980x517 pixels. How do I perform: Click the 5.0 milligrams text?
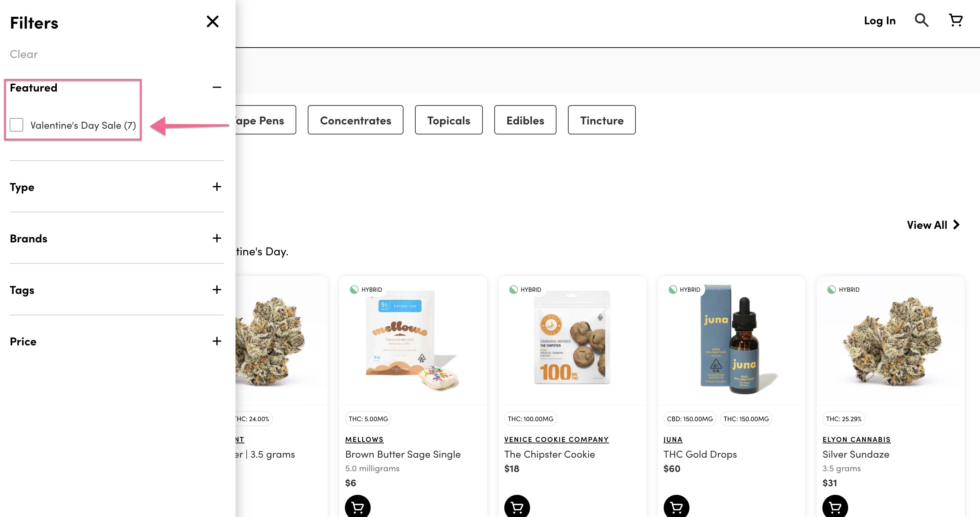372,468
